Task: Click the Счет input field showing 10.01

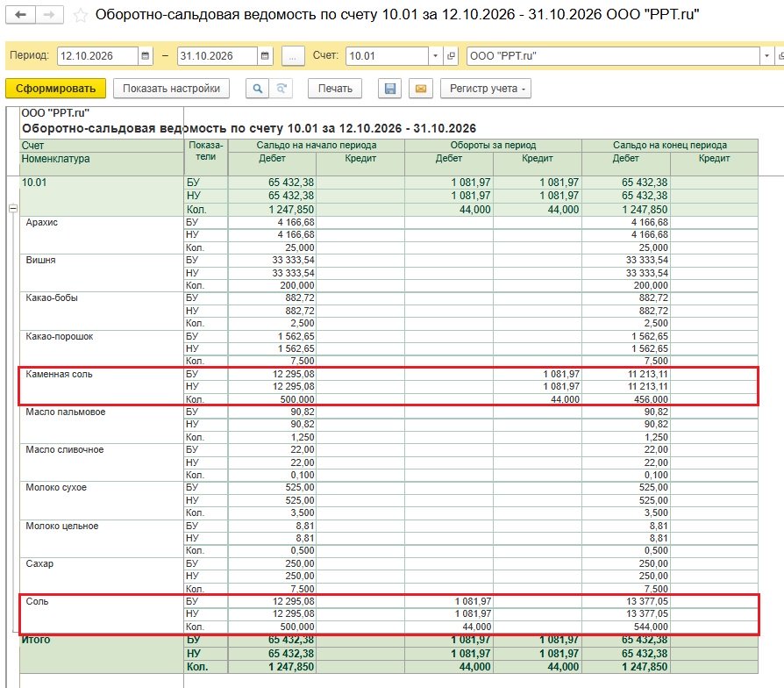Action: [387, 55]
